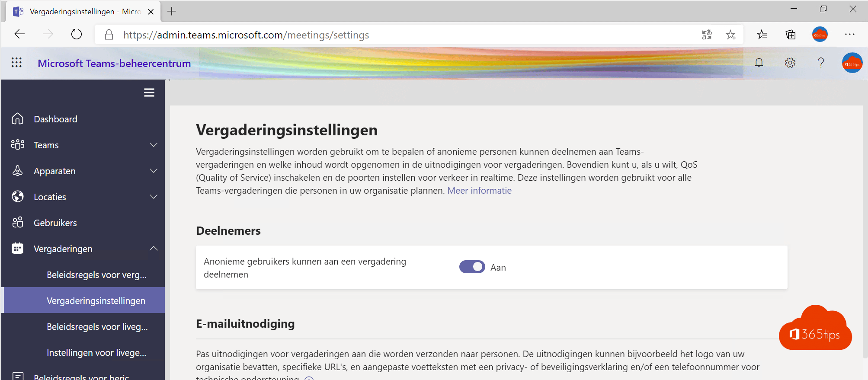The image size is (868, 380).
Task: Click the E-mailuitnodiging section heading
Action: point(245,323)
